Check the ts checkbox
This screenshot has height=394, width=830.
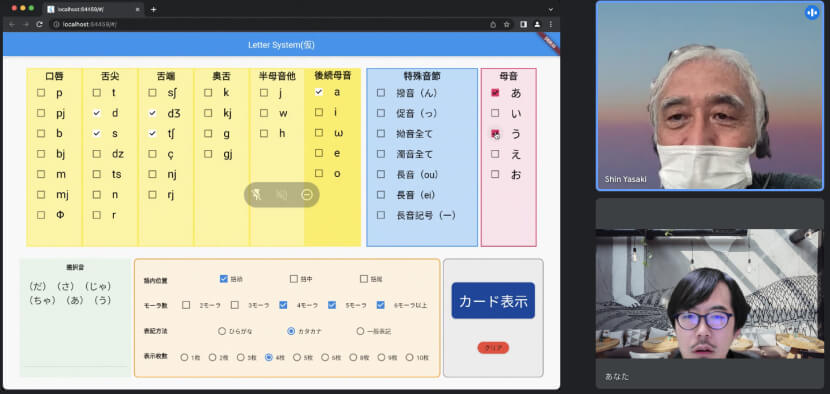(96, 174)
